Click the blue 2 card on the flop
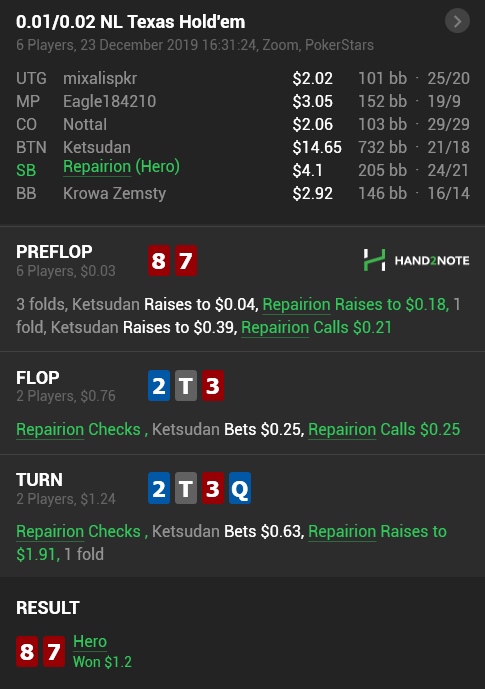The image size is (485, 689). pyautogui.click(x=159, y=386)
